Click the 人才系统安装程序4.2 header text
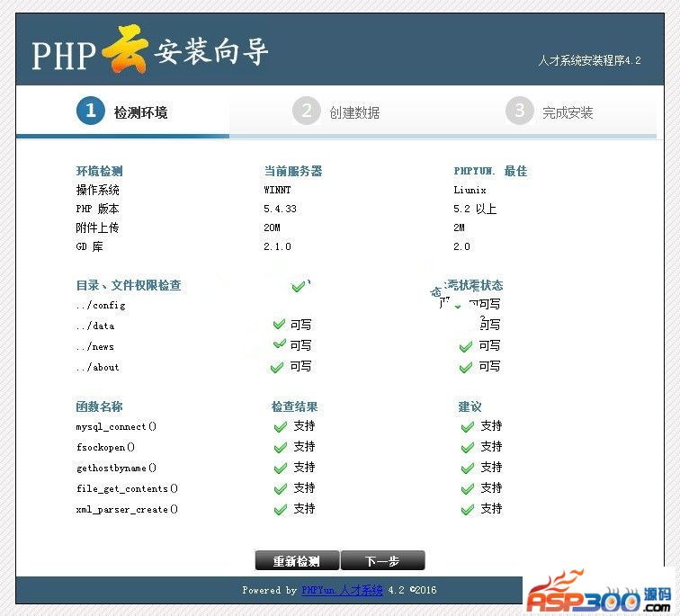 tap(589, 60)
